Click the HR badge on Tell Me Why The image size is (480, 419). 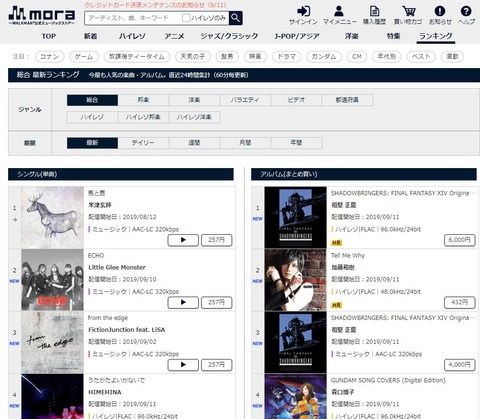(x=336, y=305)
